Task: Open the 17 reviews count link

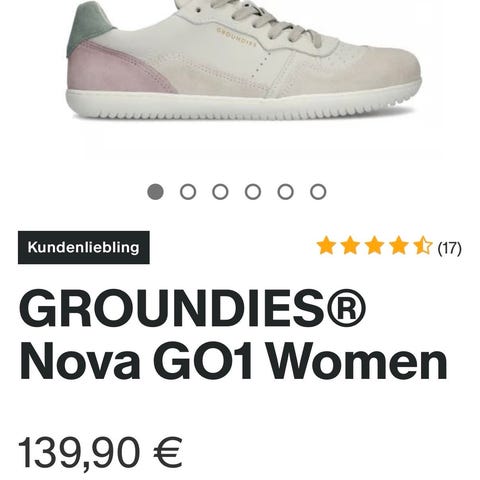Action: point(450,248)
